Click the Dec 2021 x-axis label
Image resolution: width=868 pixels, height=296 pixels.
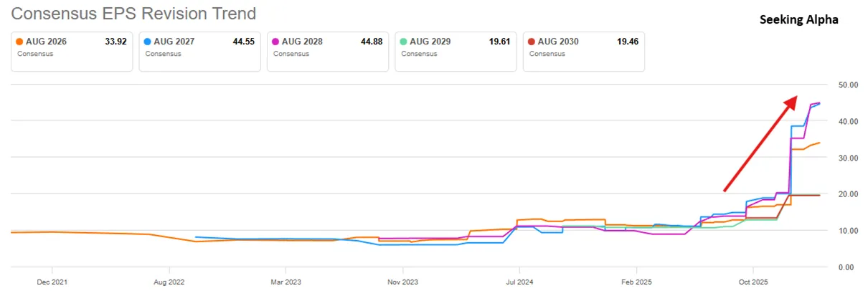[52, 282]
